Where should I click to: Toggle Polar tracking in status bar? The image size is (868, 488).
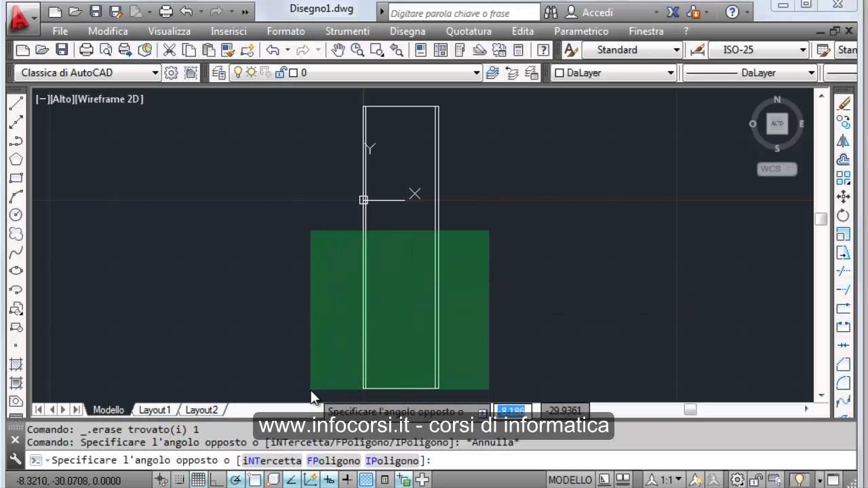coord(235,480)
